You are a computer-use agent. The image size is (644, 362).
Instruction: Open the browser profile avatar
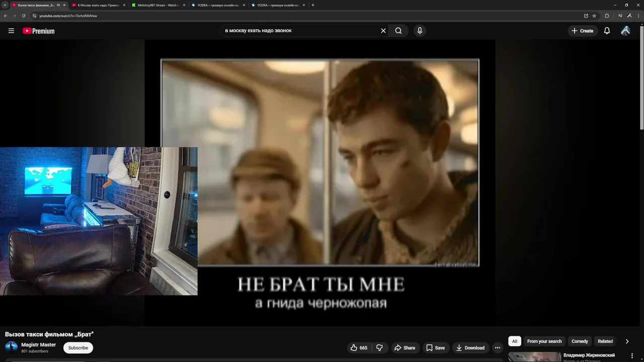(x=629, y=16)
